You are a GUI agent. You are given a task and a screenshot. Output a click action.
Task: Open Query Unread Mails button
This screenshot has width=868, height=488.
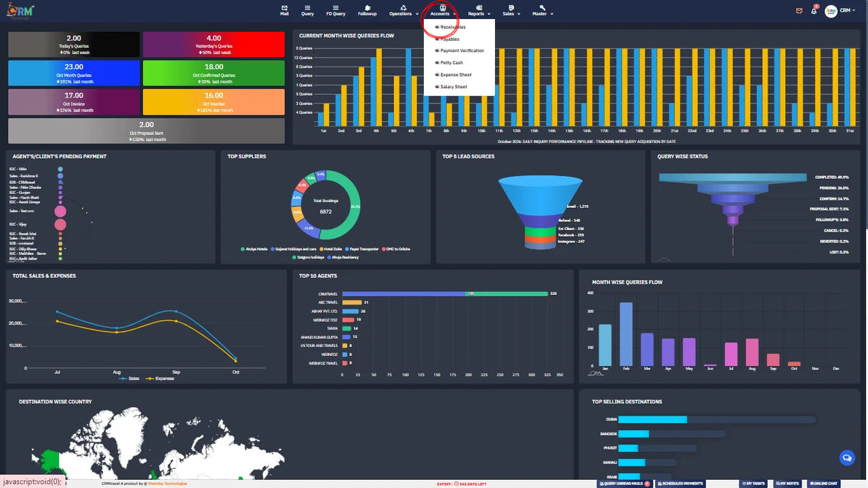625,483
